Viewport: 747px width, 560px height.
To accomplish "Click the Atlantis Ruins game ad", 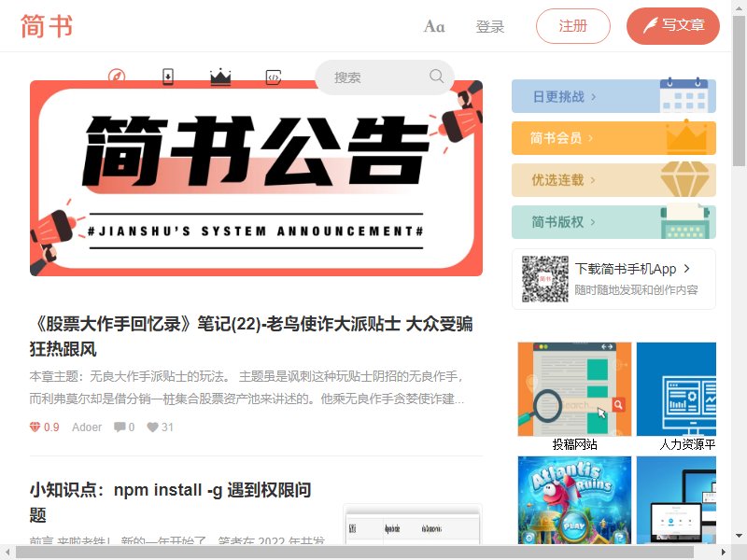I will [x=574, y=500].
